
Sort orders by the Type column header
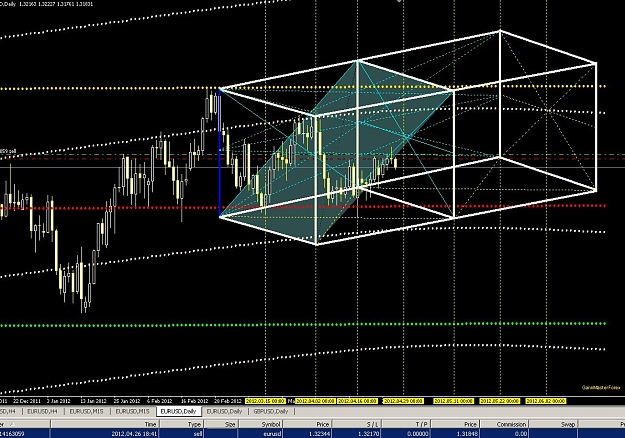coord(182,424)
